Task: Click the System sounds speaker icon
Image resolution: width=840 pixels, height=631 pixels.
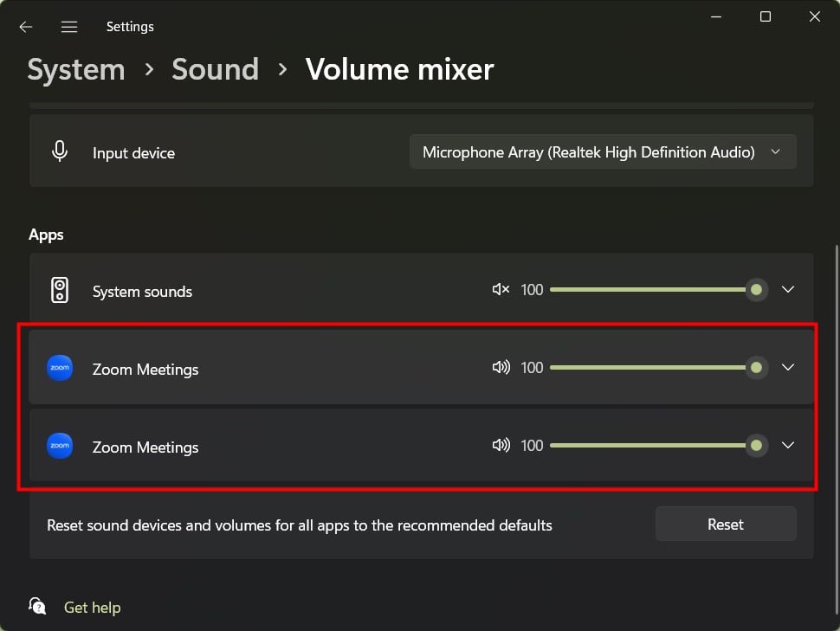Action: click(x=60, y=291)
